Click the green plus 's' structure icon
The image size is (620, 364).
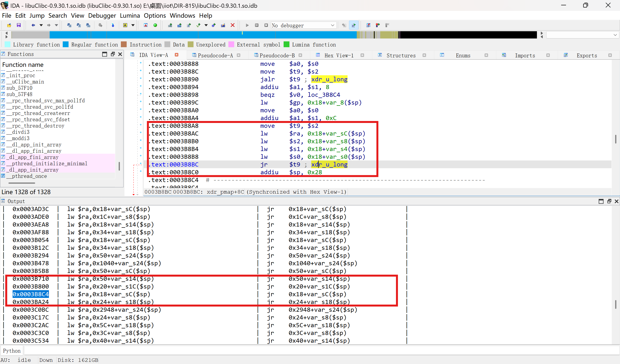click(198, 25)
